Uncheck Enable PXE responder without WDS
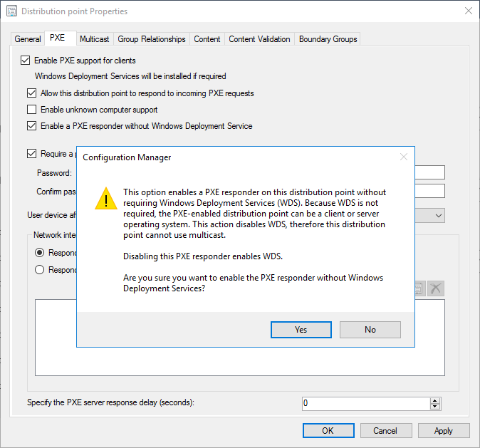480x448 pixels. pyautogui.click(x=31, y=126)
